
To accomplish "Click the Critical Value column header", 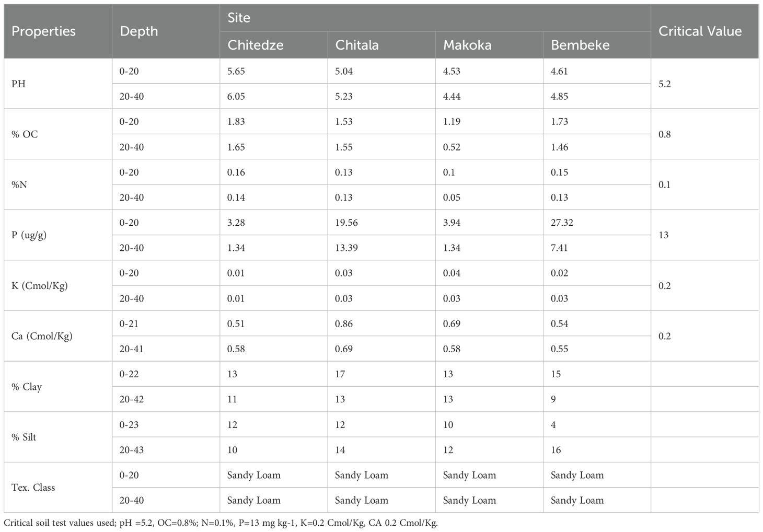I will (700, 31).
